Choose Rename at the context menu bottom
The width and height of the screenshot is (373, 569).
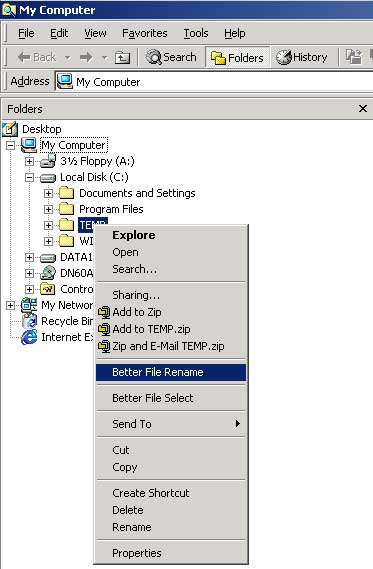[171, 527]
